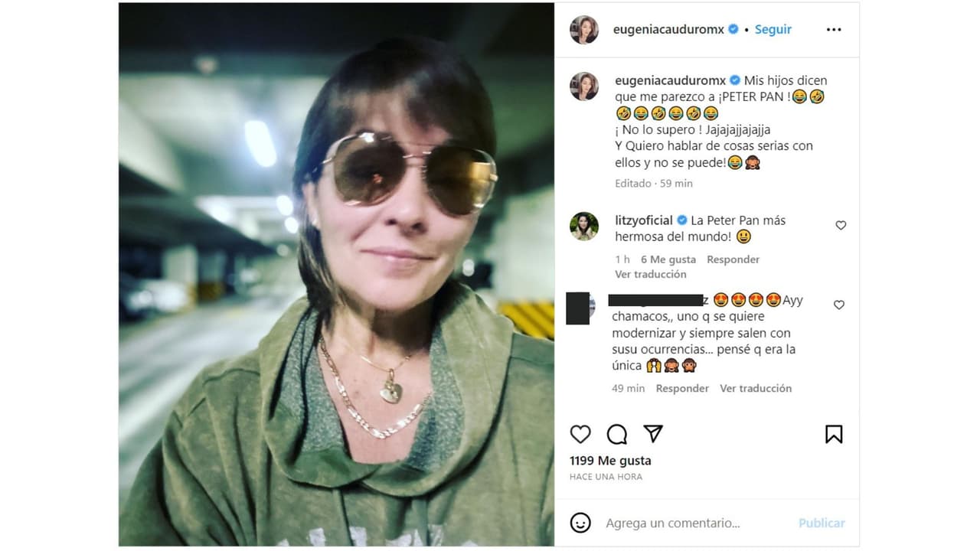Click eugeniacauduromx's profile picture avatar
Screen dimensions: 980x551
click(584, 29)
